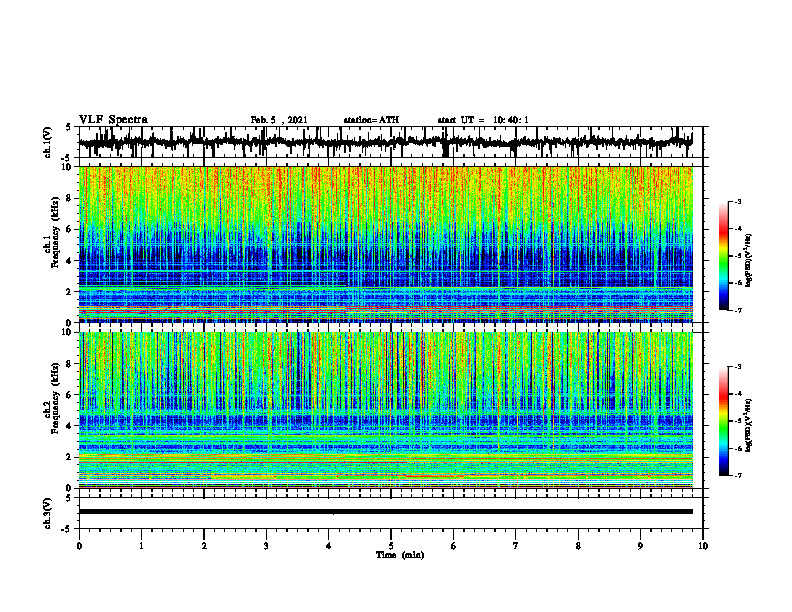Click the "station=ATH" header label
The width and height of the screenshot is (792, 612).
[x=371, y=120]
